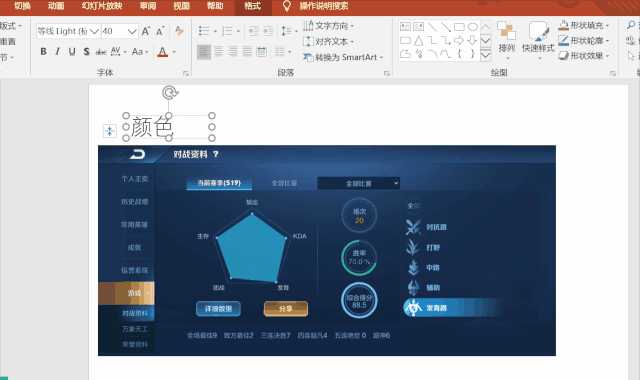640x380 pixels.
Task: Click the rotation handle above text box
Action: (x=169, y=93)
